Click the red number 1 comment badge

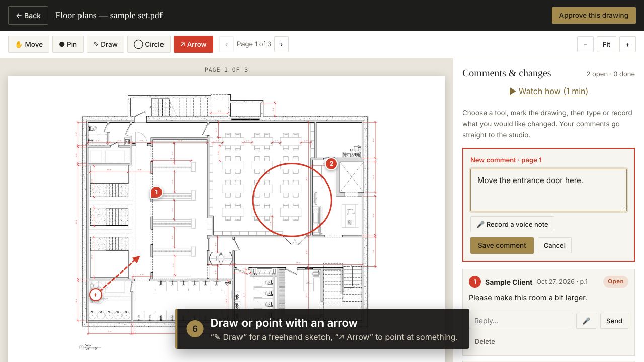pos(474,282)
